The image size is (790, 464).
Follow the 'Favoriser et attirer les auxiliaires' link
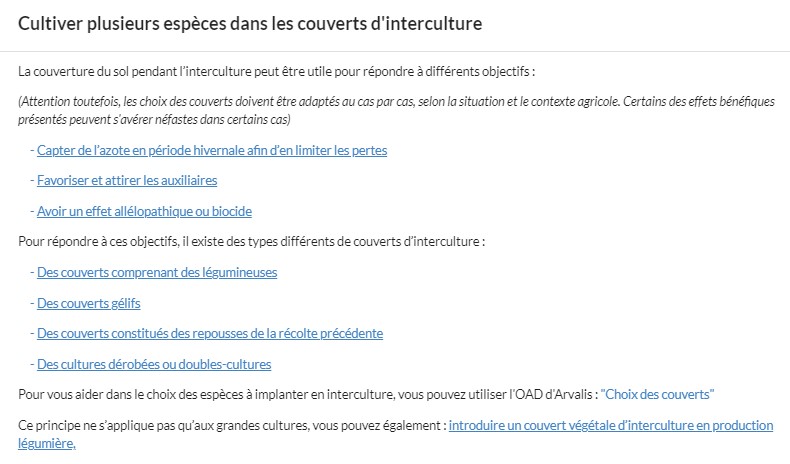pyautogui.click(x=127, y=180)
